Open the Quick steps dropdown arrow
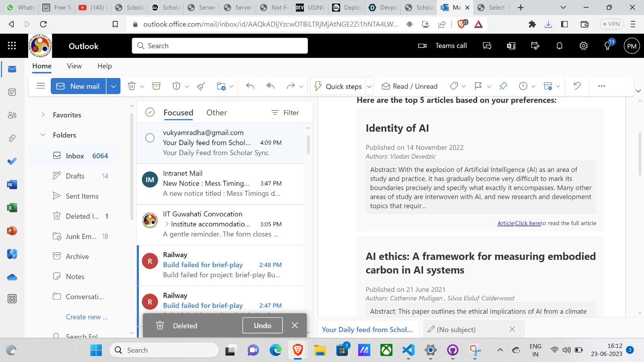The height and width of the screenshot is (362, 644). [369, 86]
